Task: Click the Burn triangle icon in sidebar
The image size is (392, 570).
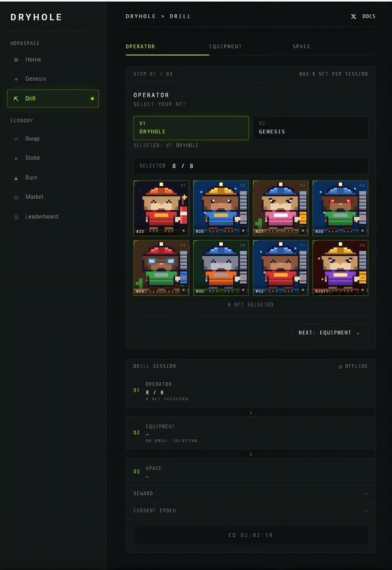Action: (16, 178)
